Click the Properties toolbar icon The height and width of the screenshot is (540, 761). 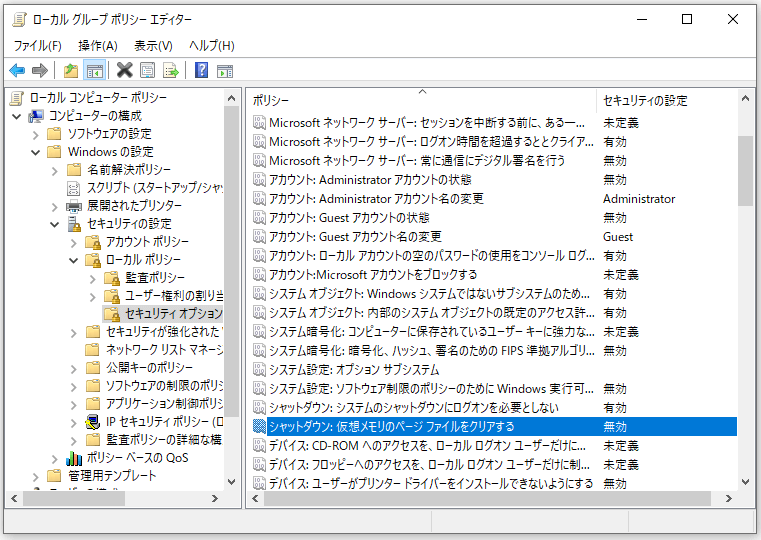[x=148, y=70]
